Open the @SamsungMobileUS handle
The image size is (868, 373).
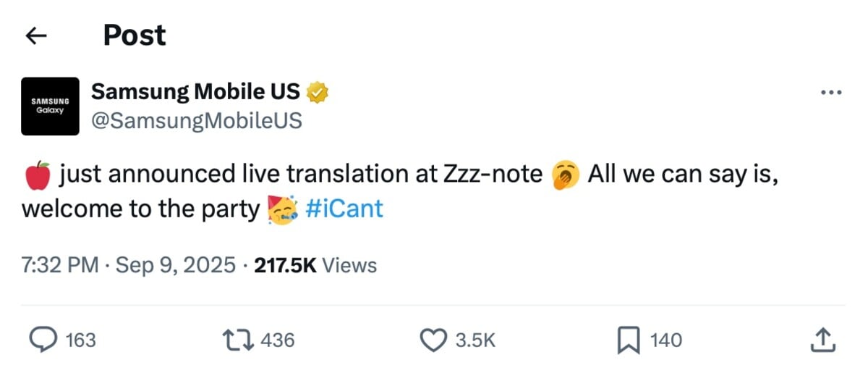tap(196, 120)
